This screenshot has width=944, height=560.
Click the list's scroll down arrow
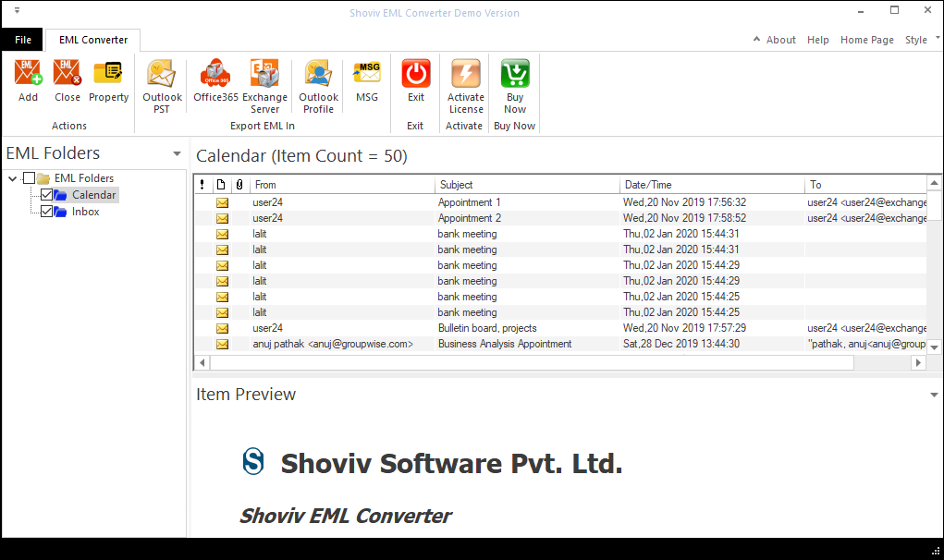[x=934, y=347]
